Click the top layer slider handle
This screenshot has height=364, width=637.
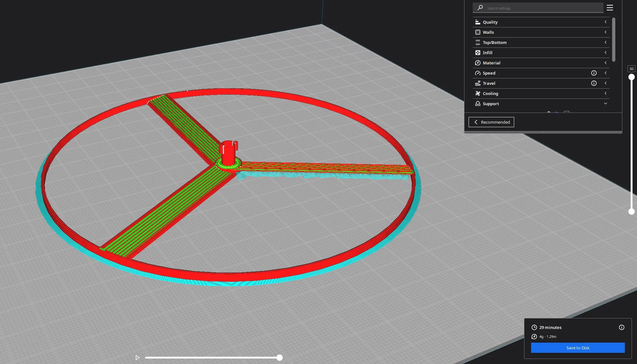(631, 77)
